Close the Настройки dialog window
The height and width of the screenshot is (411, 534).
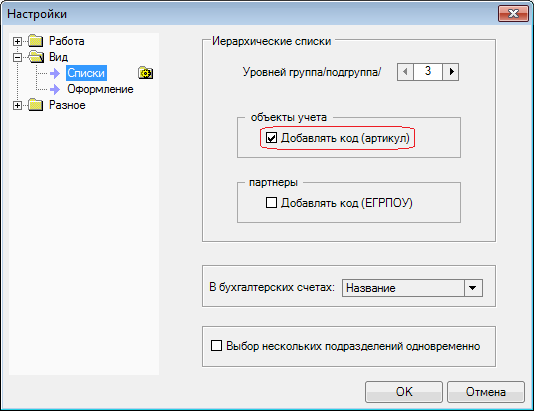(x=513, y=14)
